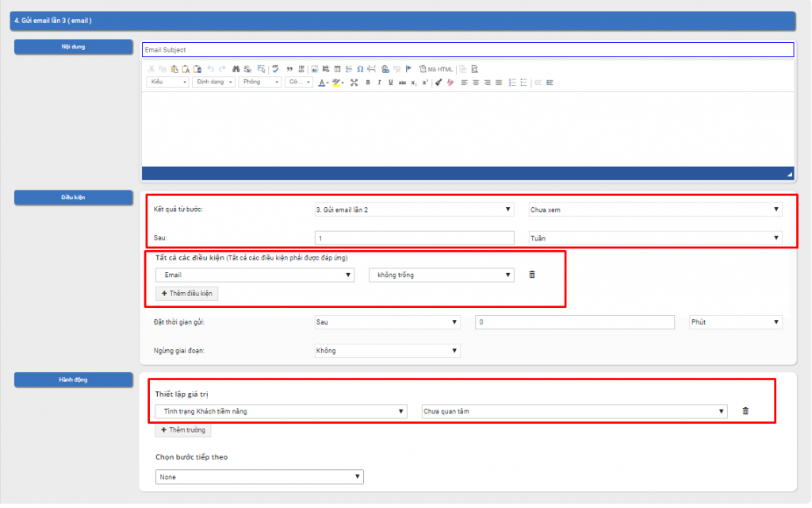Open 'Tình trạng Khách tiềm năng' field dropdown
This screenshot has width=812, height=508.
click(x=282, y=411)
